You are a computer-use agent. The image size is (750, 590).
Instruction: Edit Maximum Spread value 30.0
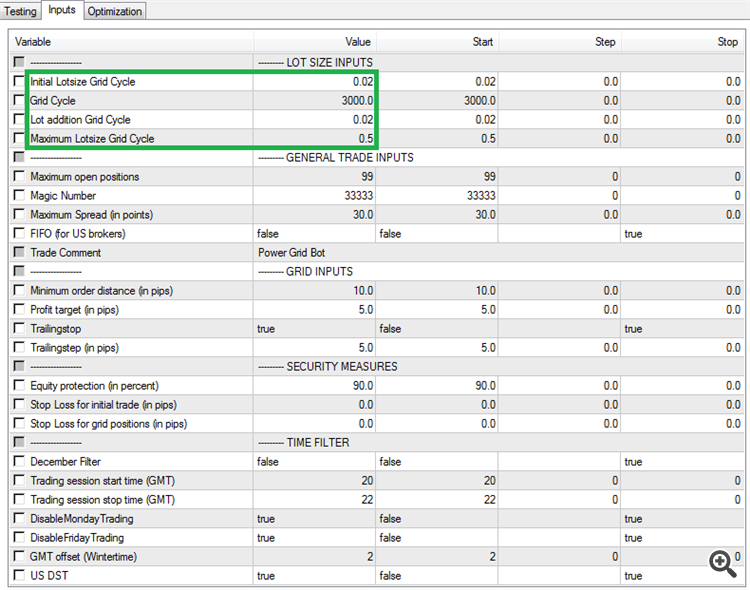(315, 214)
